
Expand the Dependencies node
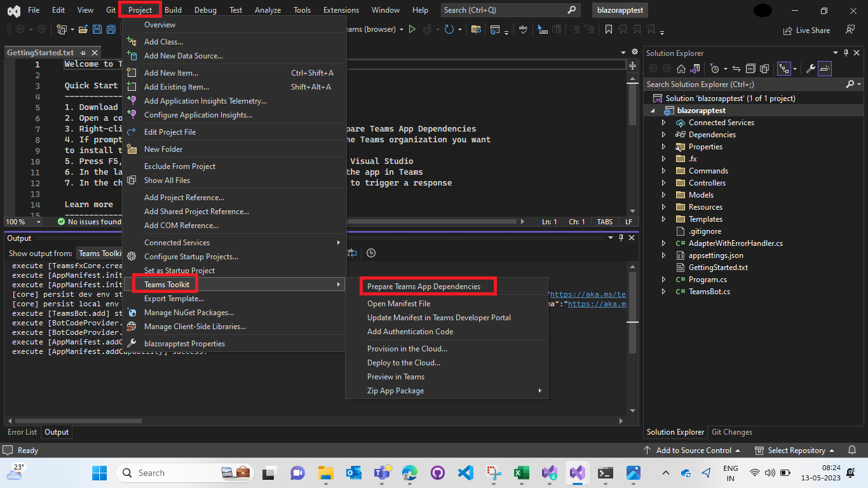pos(663,135)
